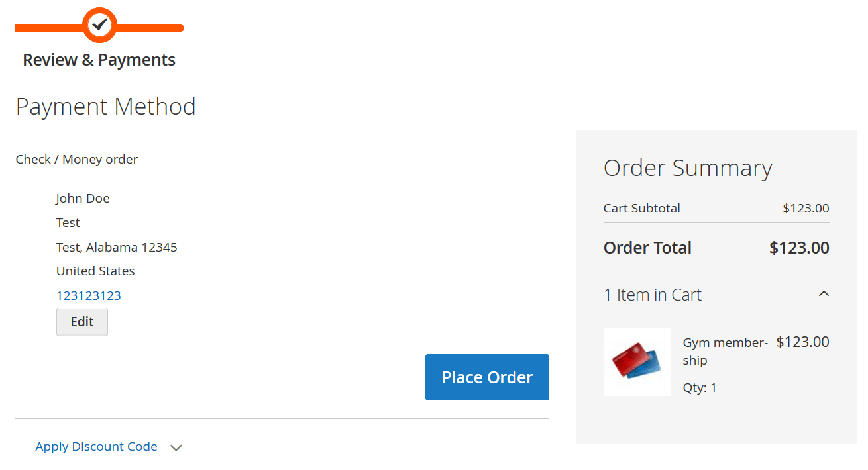Click the Cart Subtotal row label

642,208
